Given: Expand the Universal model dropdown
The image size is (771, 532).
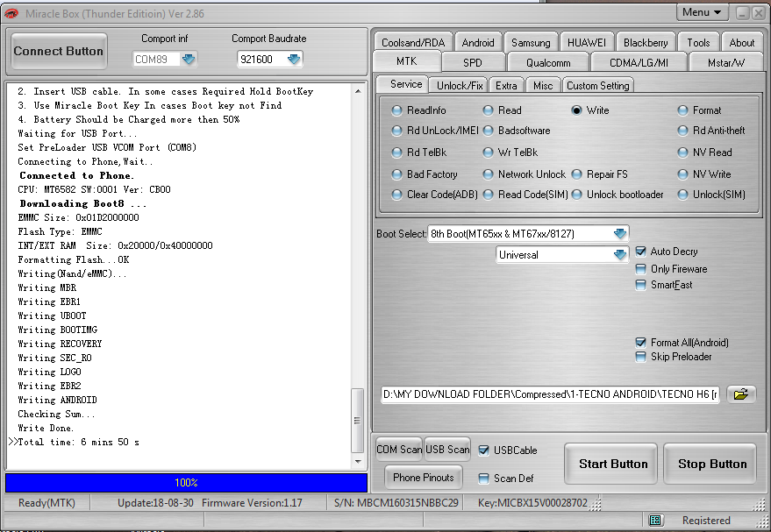Looking at the screenshot, I should (619, 254).
